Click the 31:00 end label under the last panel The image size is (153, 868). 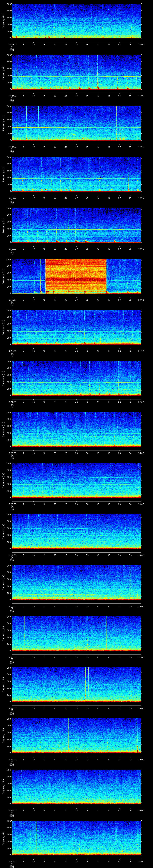click(x=141, y=862)
